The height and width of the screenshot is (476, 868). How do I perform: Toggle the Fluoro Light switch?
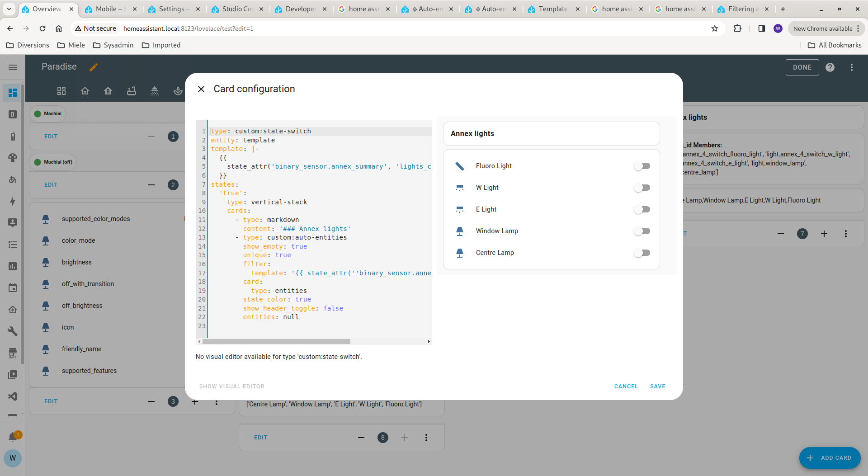642,166
